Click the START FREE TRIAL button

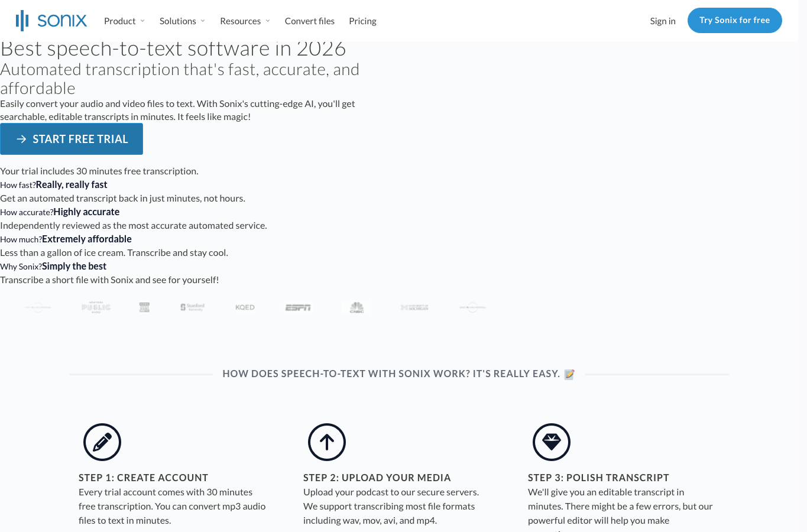pos(72,139)
